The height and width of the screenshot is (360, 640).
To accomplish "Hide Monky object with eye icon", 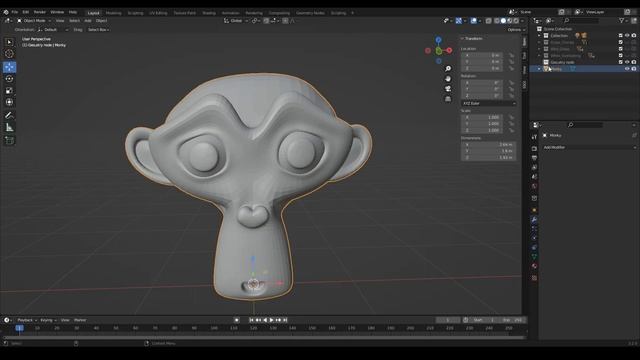I will click(x=627, y=69).
